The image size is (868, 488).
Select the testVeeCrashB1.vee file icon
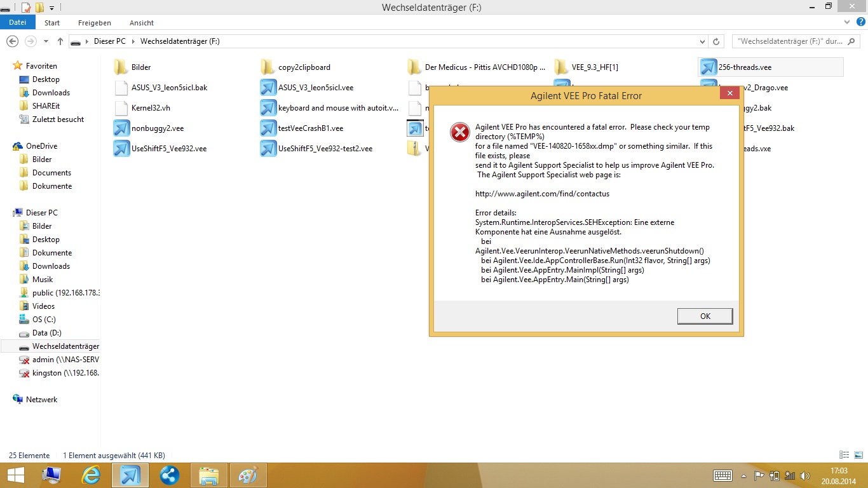268,128
